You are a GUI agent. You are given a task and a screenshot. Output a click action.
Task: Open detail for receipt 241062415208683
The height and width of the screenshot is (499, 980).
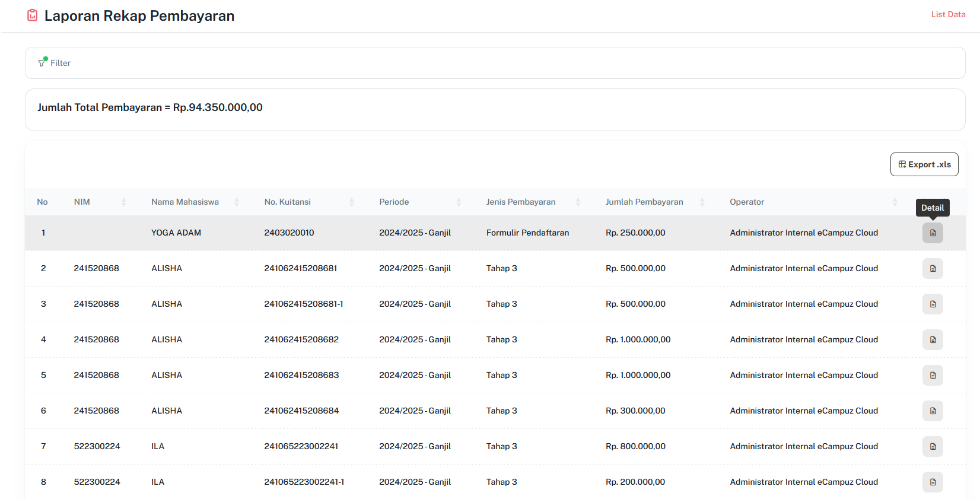click(933, 375)
